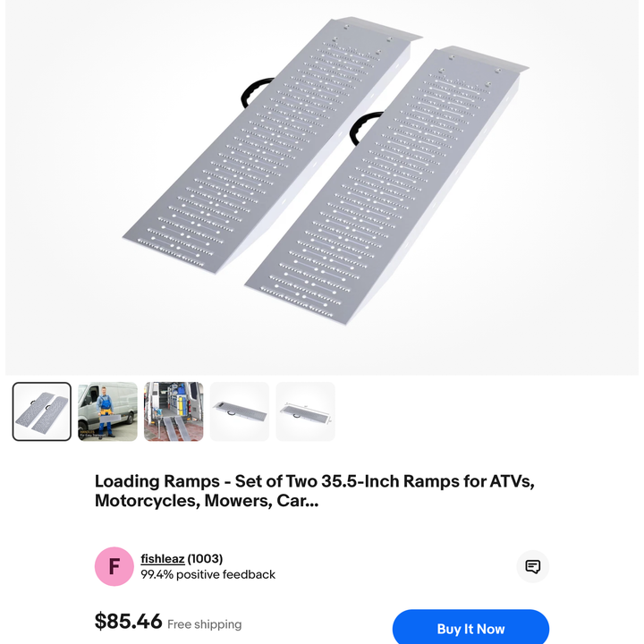Click the 99.4% positive feedback text

(208, 574)
